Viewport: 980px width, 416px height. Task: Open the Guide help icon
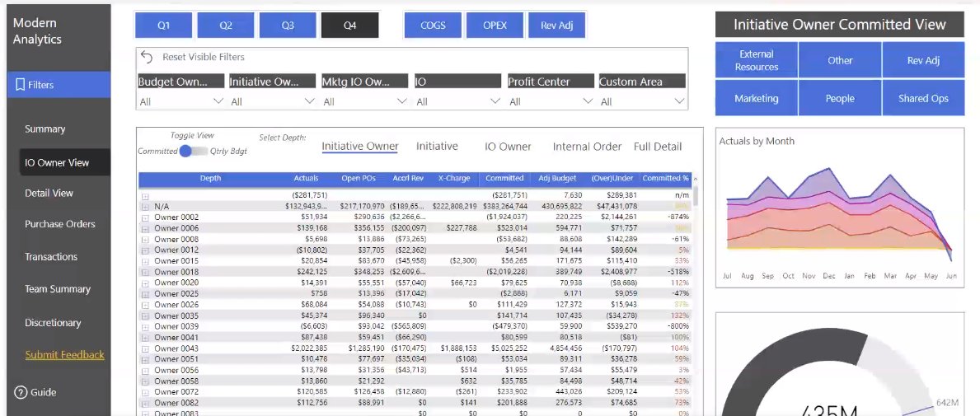(21, 392)
